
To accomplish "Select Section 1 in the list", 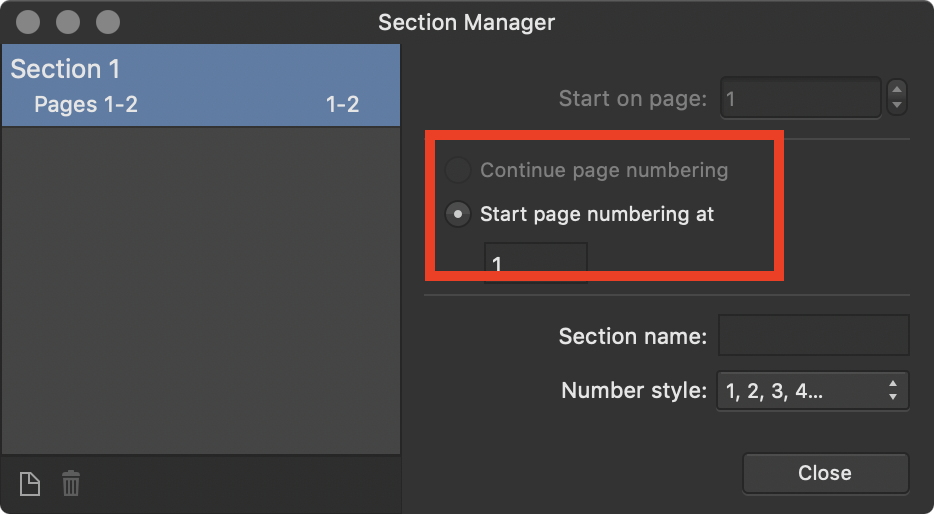I will pyautogui.click(x=65, y=69).
